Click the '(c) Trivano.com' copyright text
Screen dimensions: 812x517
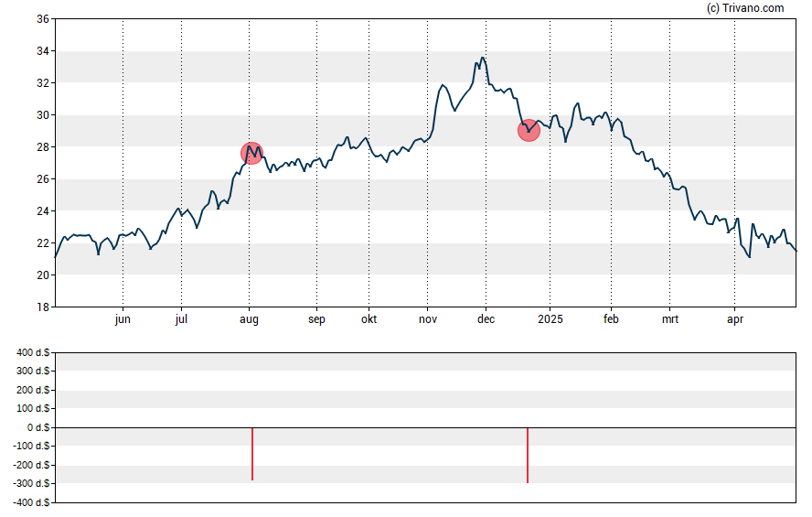point(745,7)
